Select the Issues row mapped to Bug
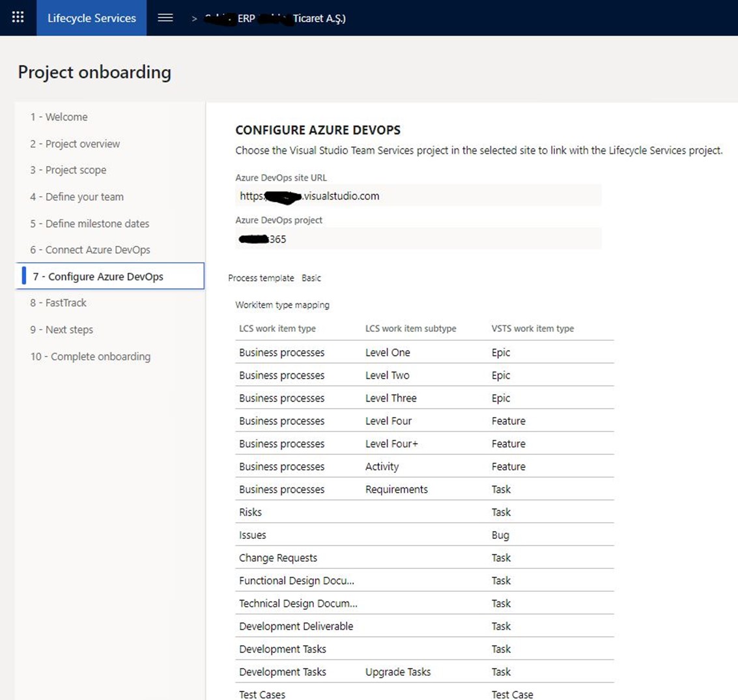This screenshot has height=700, width=738. (425, 534)
